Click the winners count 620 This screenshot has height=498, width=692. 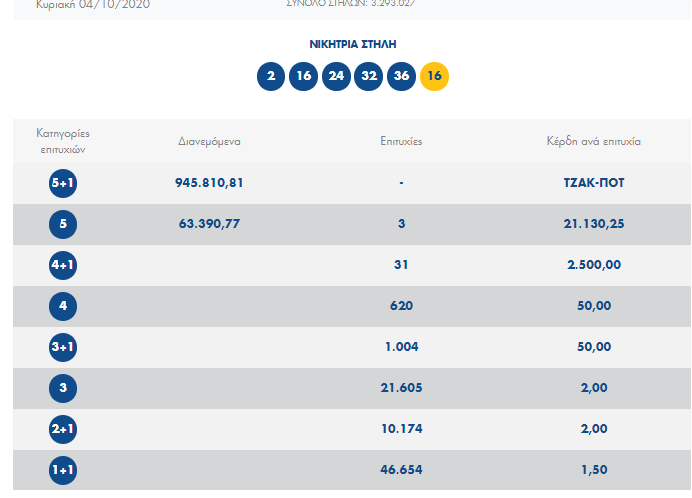[401, 306]
